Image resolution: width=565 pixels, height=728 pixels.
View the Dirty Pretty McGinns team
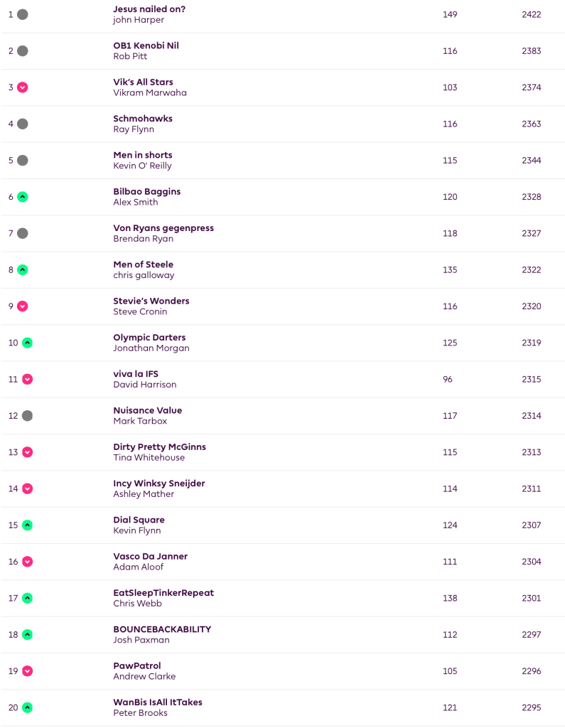[x=159, y=447]
